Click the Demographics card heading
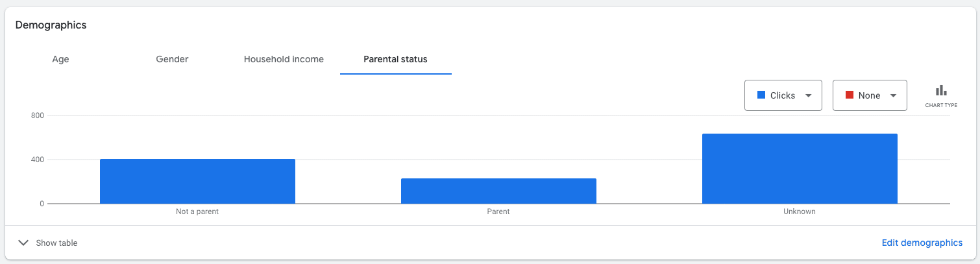The height and width of the screenshot is (264, 980). [51, 25]
